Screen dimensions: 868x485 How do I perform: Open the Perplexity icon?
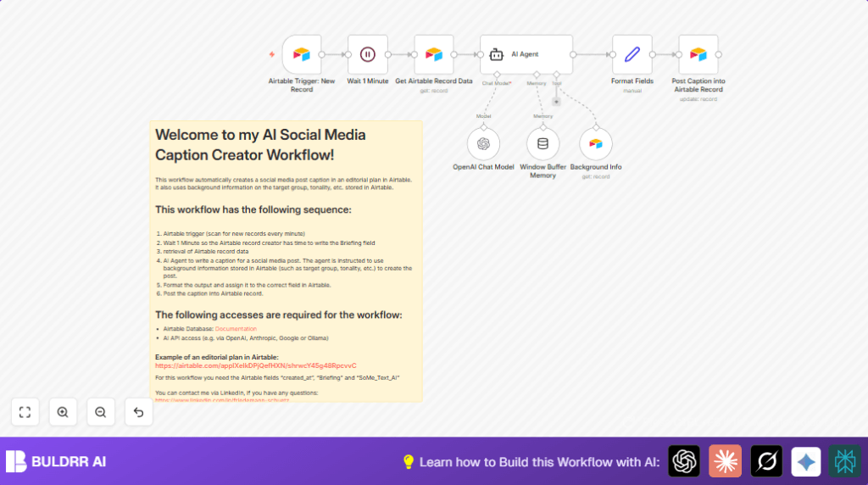845,461
